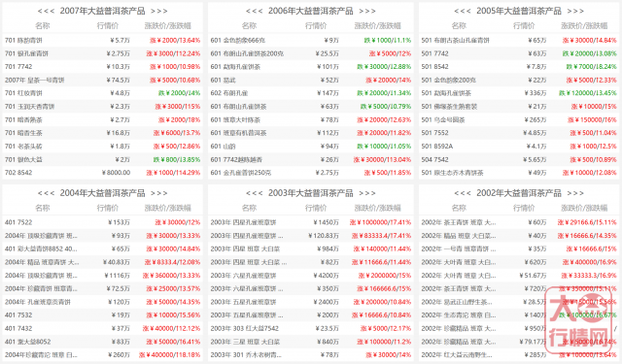Click the change value 跌¥120000/↓3.45% in the 2005 table
Viewport: 622px width, 364px height.
[x=588, y=93]
